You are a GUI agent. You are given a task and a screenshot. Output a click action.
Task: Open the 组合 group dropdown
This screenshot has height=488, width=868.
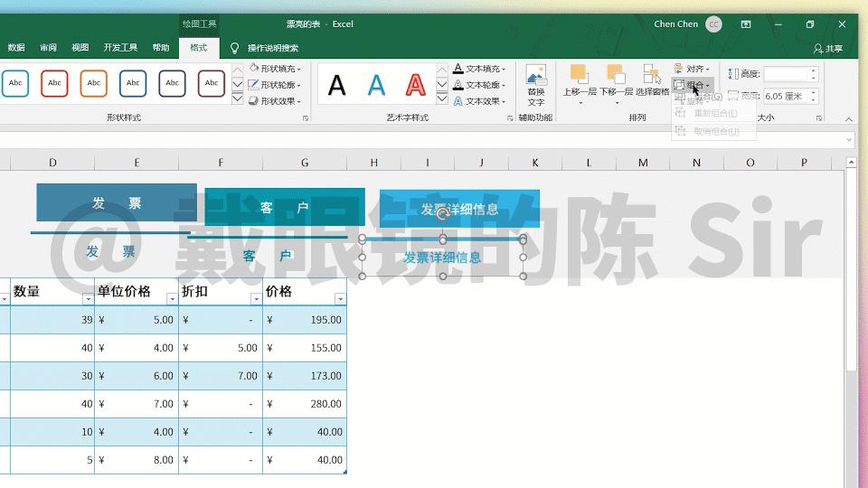tap(692, 85)
